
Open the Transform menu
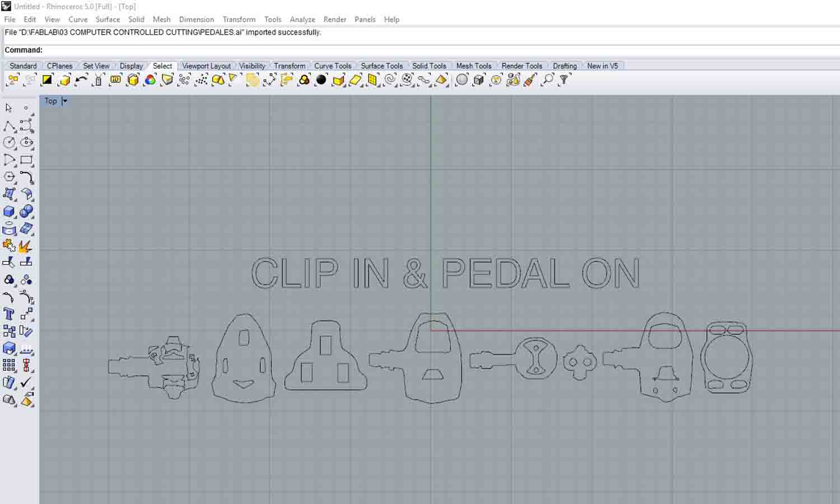(239, 19)
